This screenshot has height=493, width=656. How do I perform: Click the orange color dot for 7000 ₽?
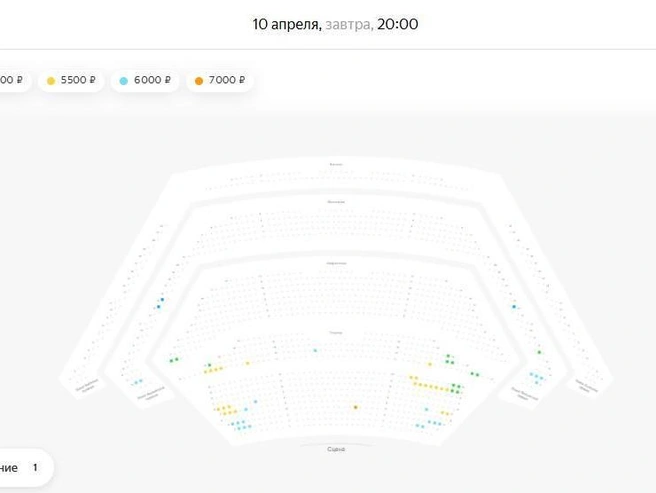pyautogui.click(x=199, y=81)
